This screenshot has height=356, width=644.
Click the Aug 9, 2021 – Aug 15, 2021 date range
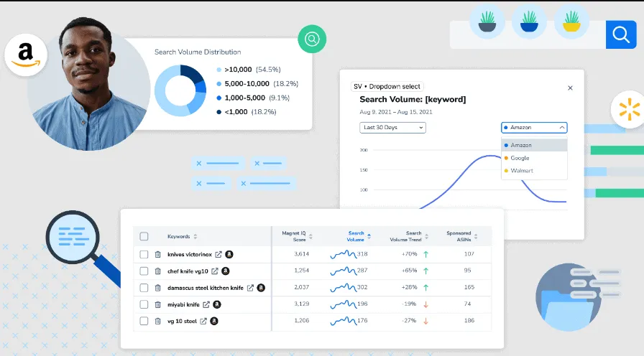(x=396, y=112)
